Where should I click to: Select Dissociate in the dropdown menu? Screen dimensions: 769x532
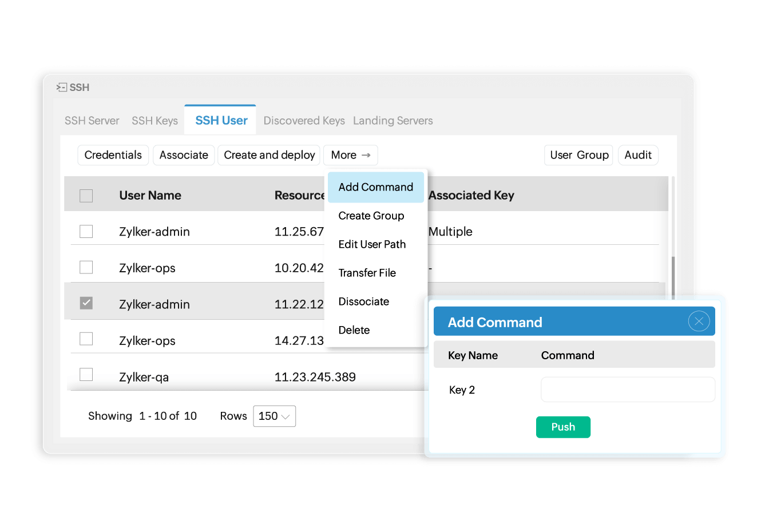(x=364, y=301)
